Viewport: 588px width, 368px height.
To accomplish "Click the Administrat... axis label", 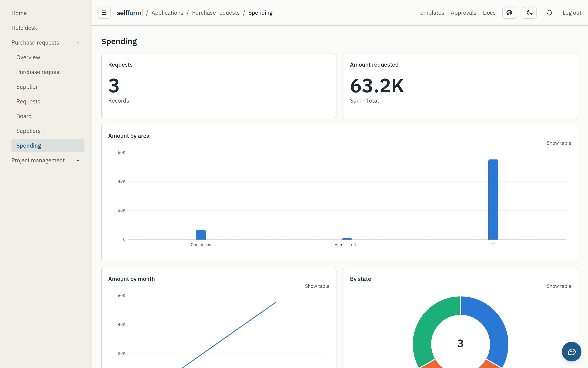I will (347, 245).
